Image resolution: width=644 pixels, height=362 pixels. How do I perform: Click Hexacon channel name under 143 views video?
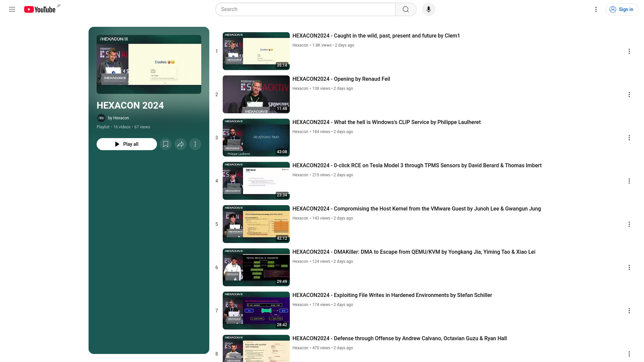point(300,218)
